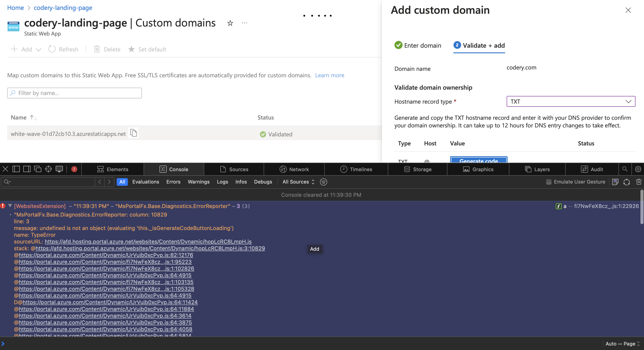
Task: Dock inspector to the left side icon
Action: (16, 169)
